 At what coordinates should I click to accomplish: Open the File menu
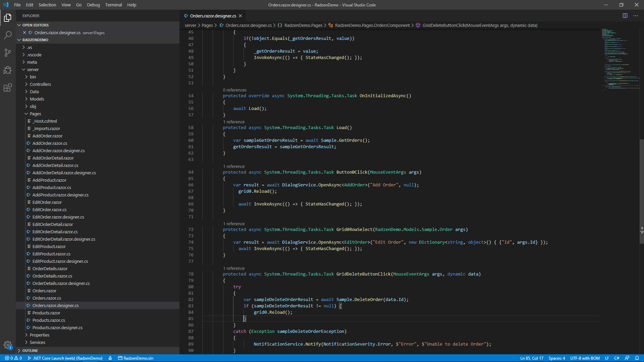coord(17,5)
